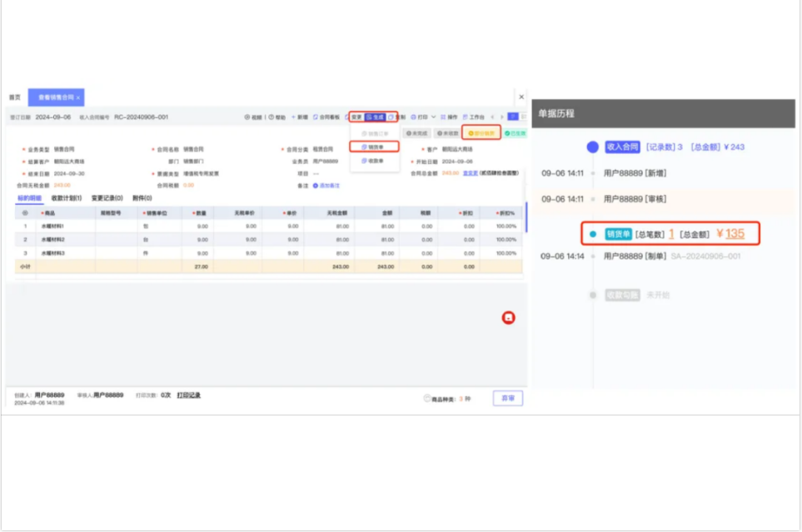
Task: Click the 未完成 status tag
Action: [x=416, y=133]
